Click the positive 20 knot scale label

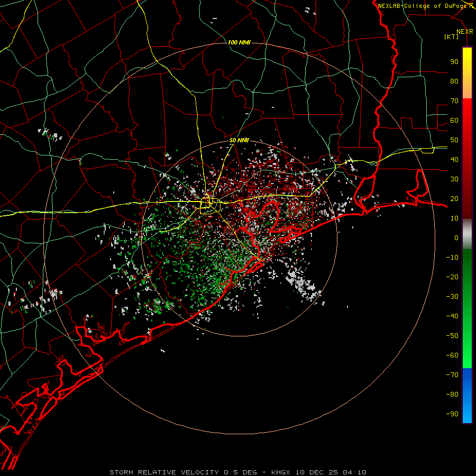454,198
